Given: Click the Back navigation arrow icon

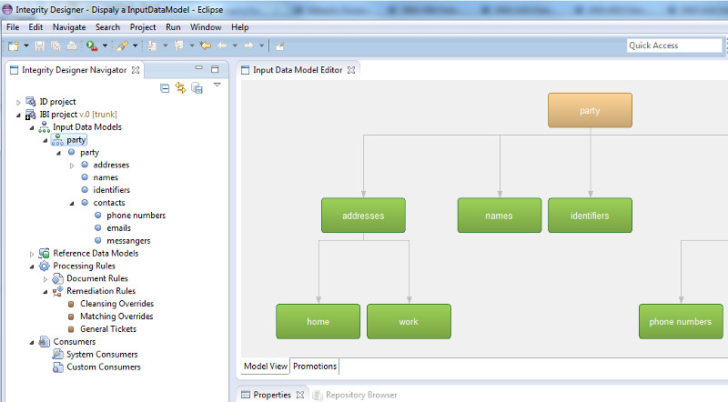Looking at the screenshot, I should 222,45.
